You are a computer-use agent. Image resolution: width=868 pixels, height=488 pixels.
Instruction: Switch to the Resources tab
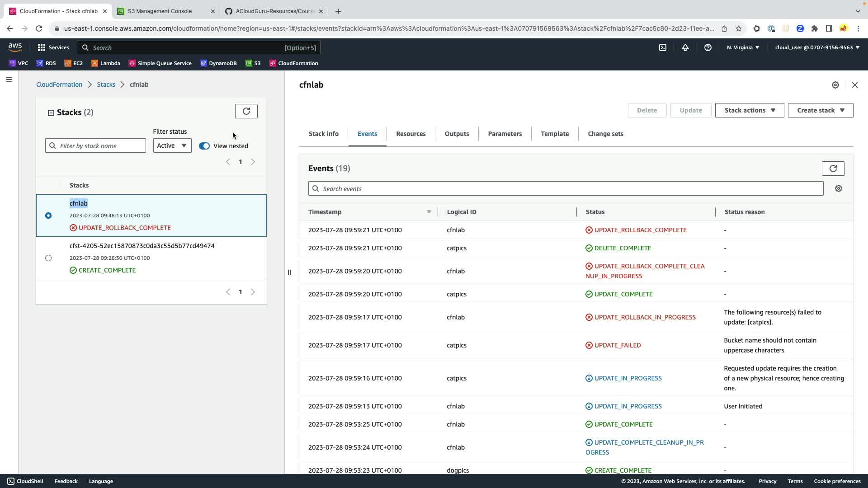point(410,134)
